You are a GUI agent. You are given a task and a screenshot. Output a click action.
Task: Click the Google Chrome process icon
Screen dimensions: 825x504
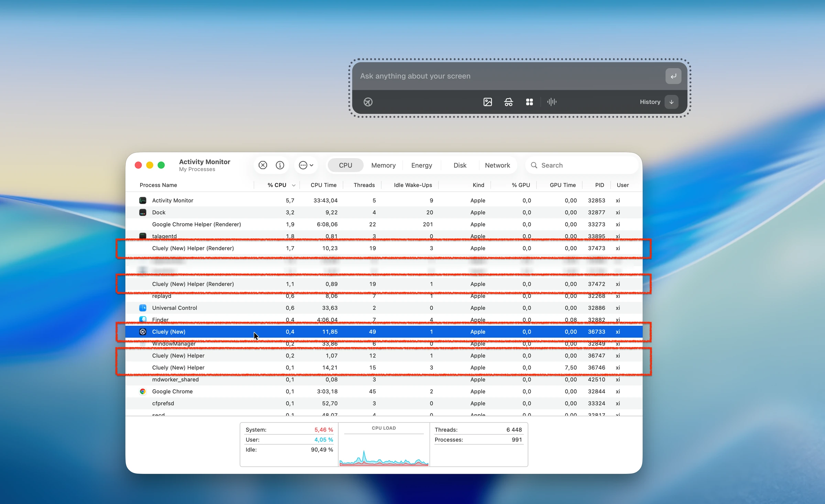tap(143, 391)
